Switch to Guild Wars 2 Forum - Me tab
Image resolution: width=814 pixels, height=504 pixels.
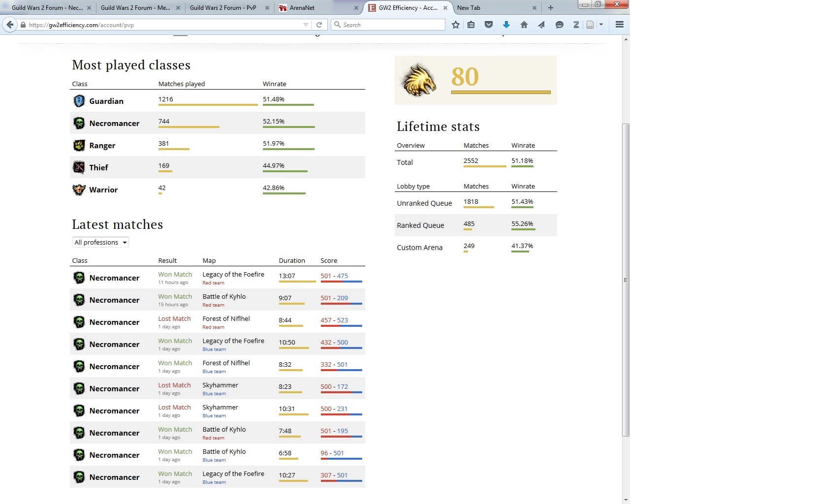coord(135,7)
